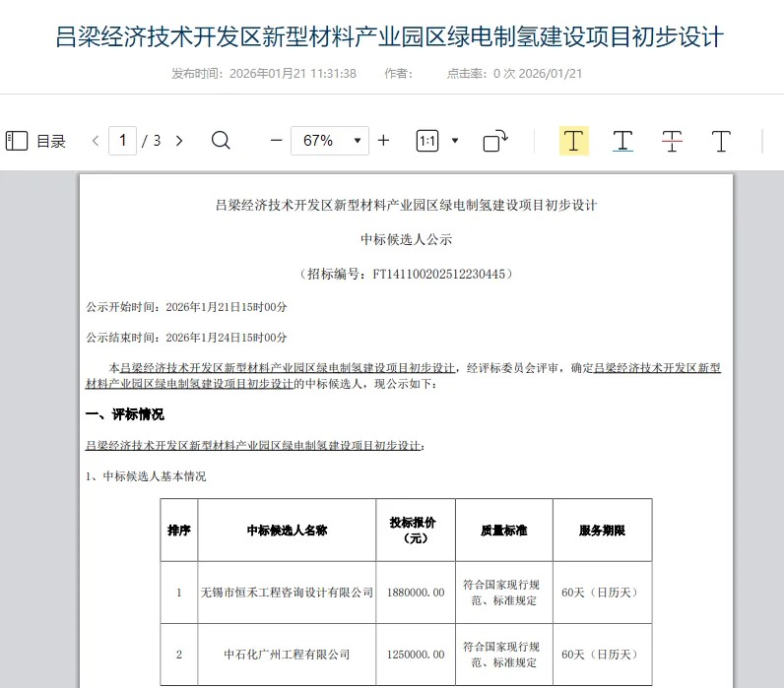This screenshot has height=688, width=784.
Task: Open the search magnifier tool
Action: pyautogui.click(x=221, y=141)
